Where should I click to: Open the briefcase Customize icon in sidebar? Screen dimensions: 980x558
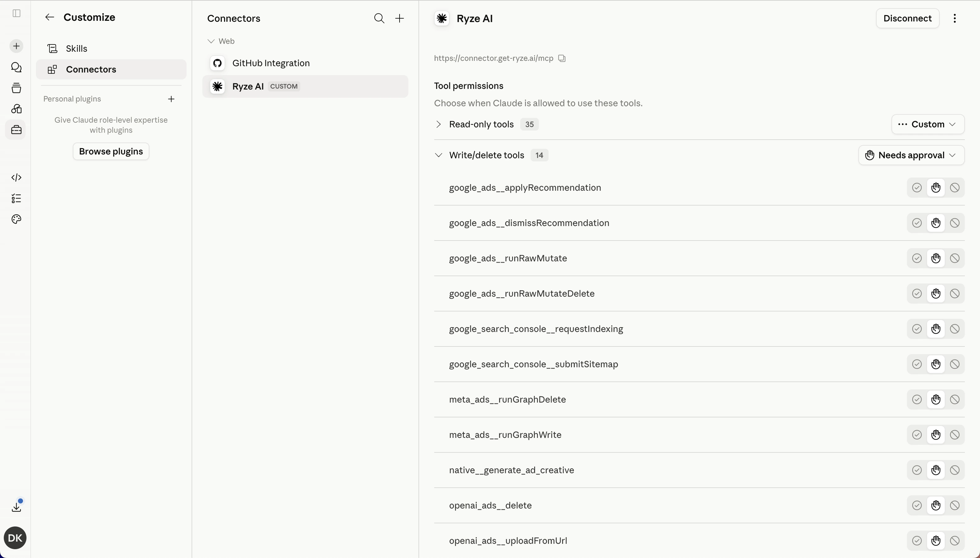click(x=16, y=130)
